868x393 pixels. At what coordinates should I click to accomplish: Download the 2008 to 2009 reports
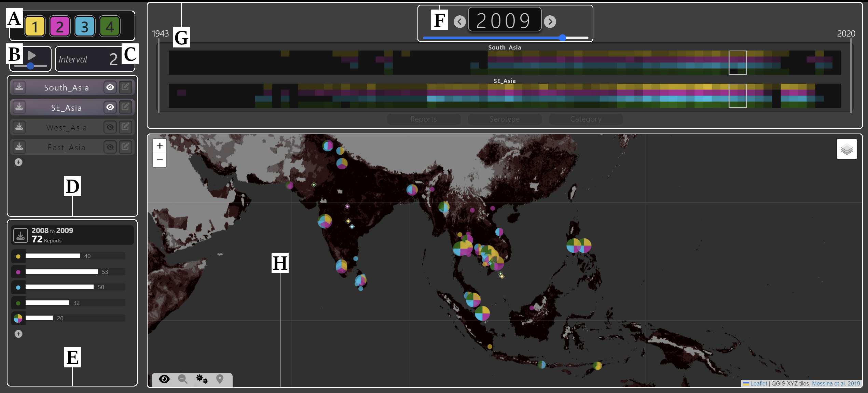20,235
